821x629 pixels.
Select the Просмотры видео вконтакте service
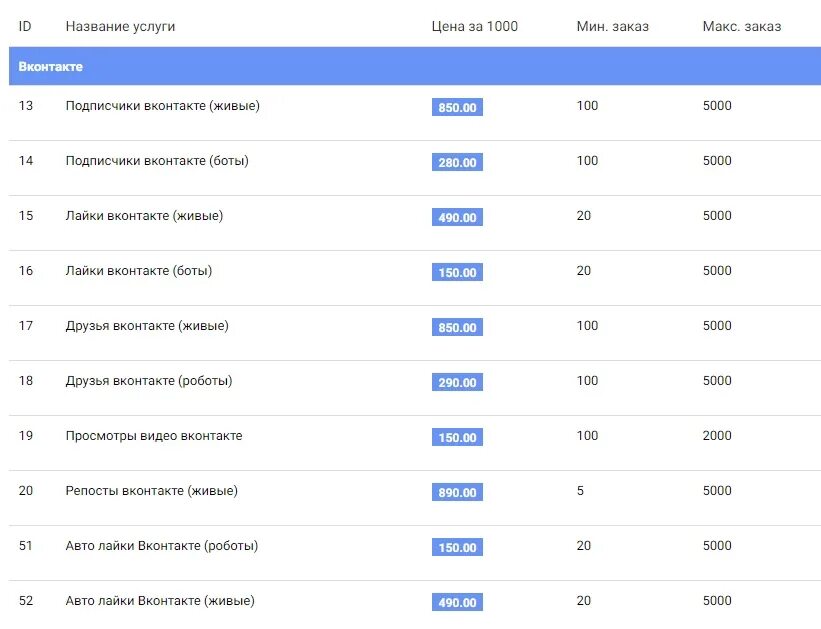tap(154, 436)
